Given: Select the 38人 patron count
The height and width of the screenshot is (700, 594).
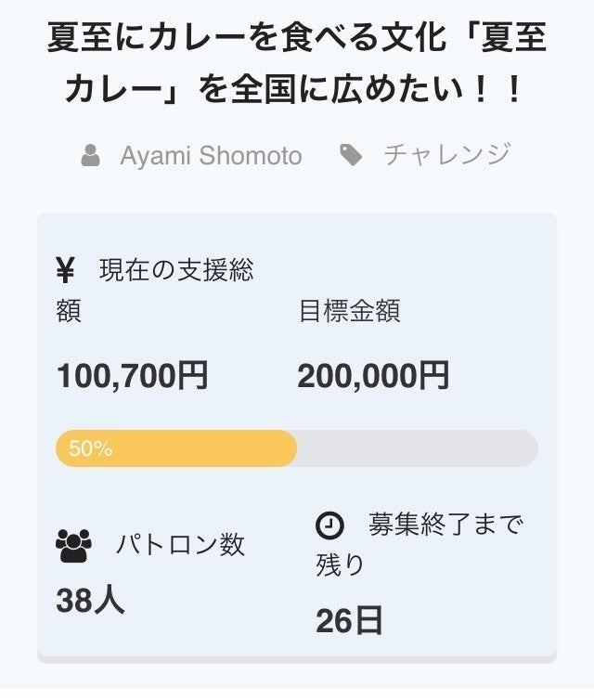Looking at the screenshot, I should point(90,601).
